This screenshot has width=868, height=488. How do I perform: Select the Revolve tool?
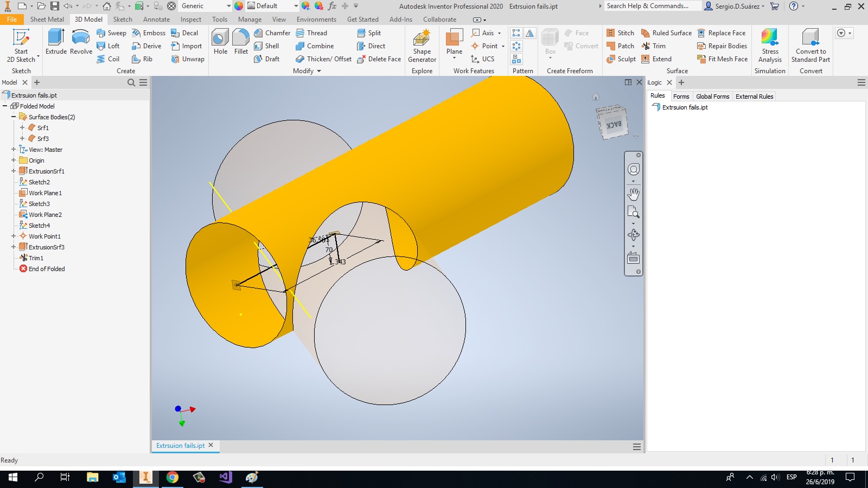(x=81, y=42)
